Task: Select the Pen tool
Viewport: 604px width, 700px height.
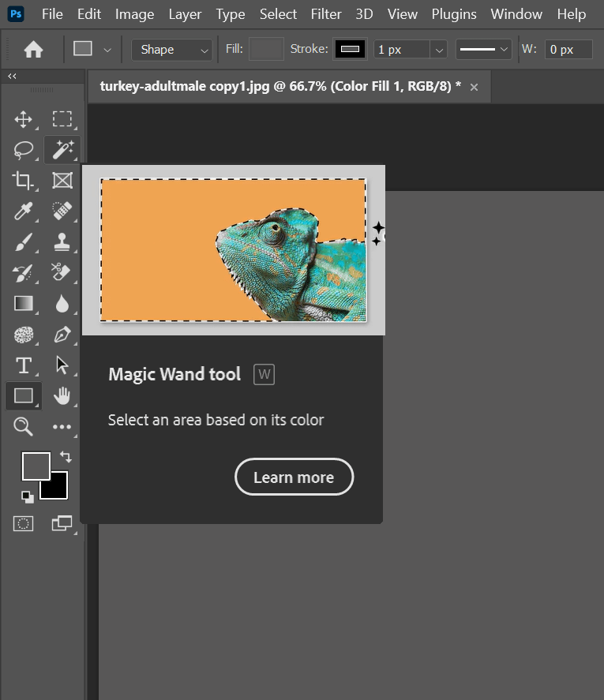Action: pyautogui.click(x=62, y=335)
